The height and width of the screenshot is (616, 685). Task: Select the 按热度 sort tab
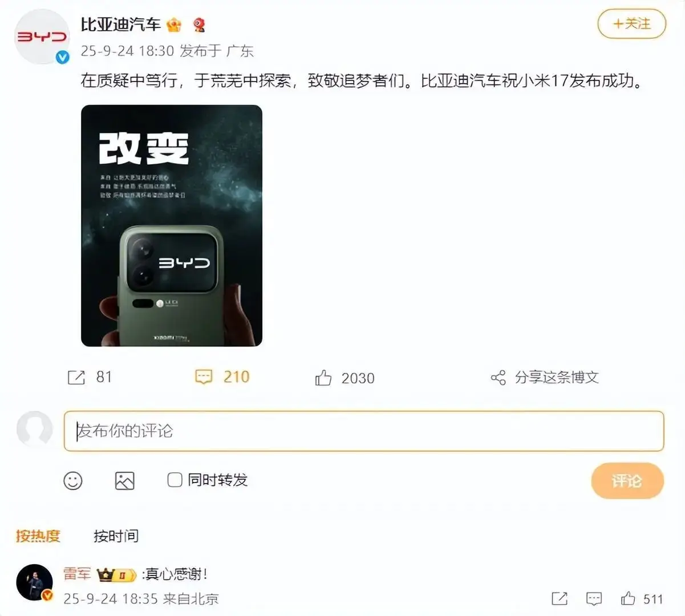pos(38,536)
